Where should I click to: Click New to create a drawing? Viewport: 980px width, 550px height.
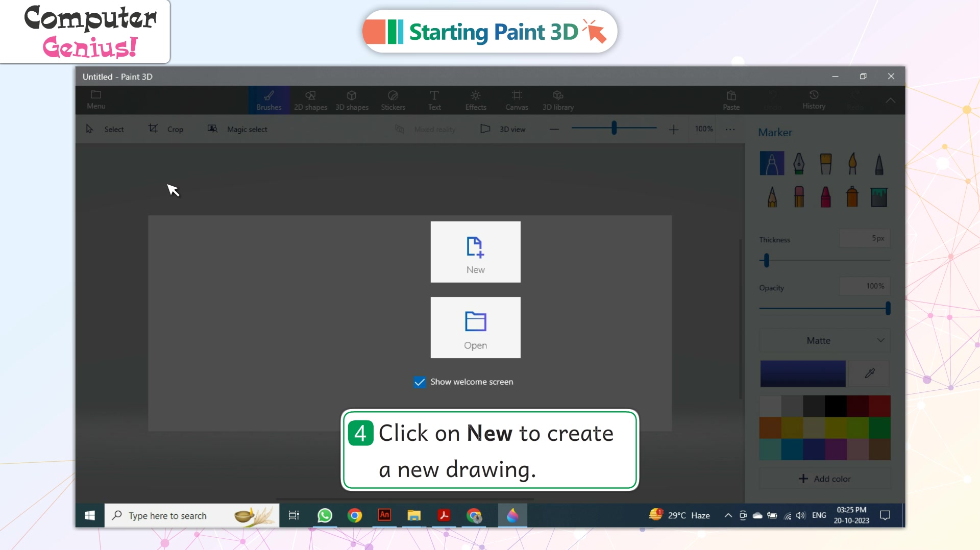pos(475,252)
